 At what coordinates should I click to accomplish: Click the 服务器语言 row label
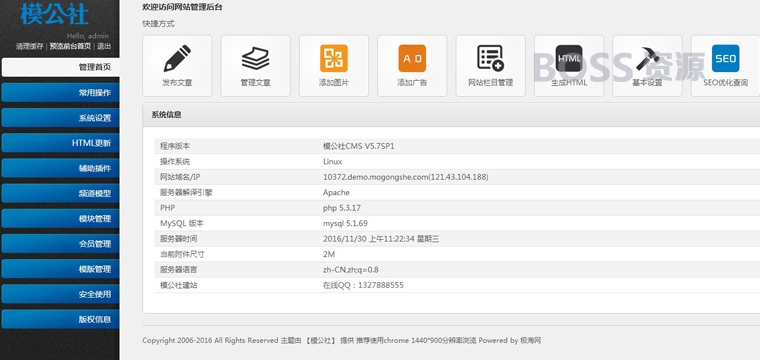178,270
